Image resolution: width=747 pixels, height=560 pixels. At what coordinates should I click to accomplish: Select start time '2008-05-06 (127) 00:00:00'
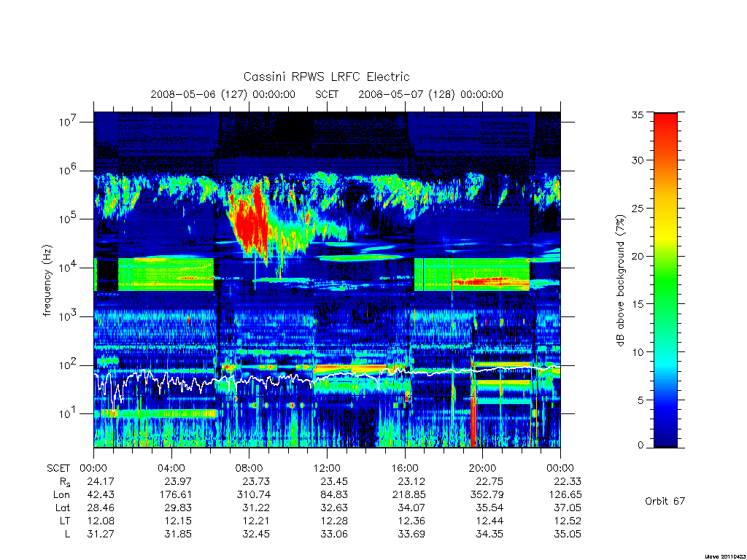pos(223,94)
